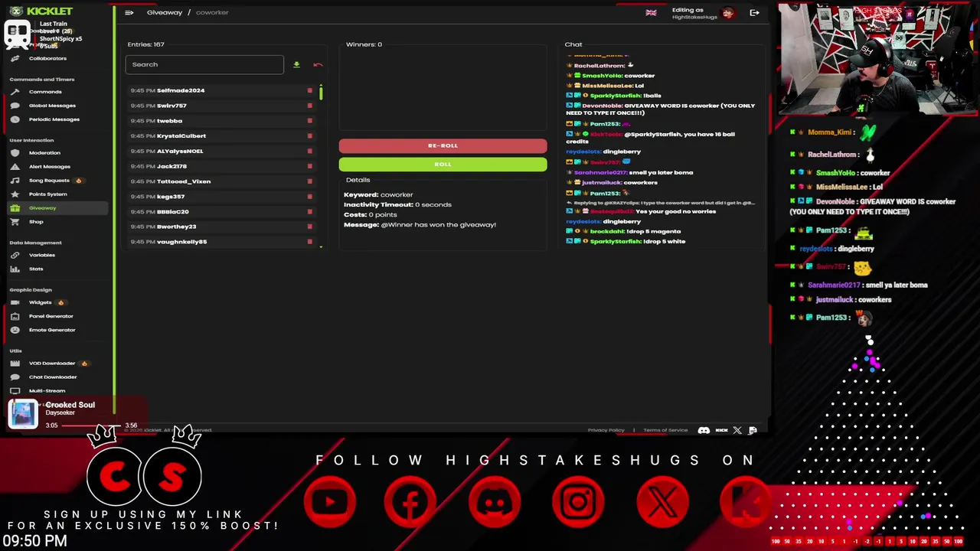Open Variables under Data Management
The width and height of the screenshot is (980, 551).
coord(42,255)
